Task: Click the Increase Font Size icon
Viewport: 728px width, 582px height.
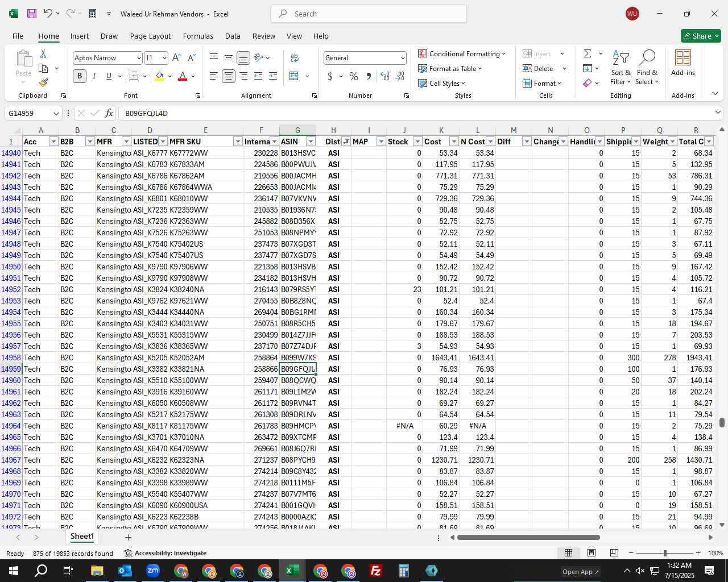Action: 176,58
